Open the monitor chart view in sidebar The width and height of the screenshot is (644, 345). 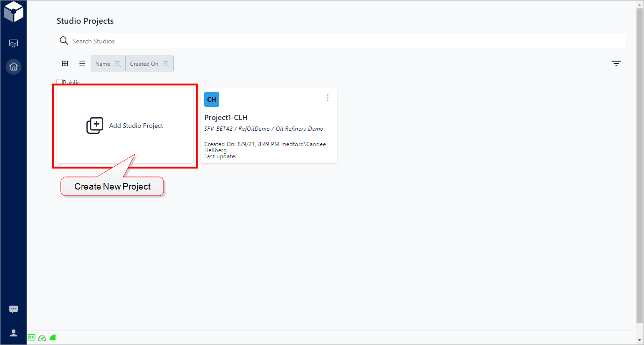(x=14, y=43)
